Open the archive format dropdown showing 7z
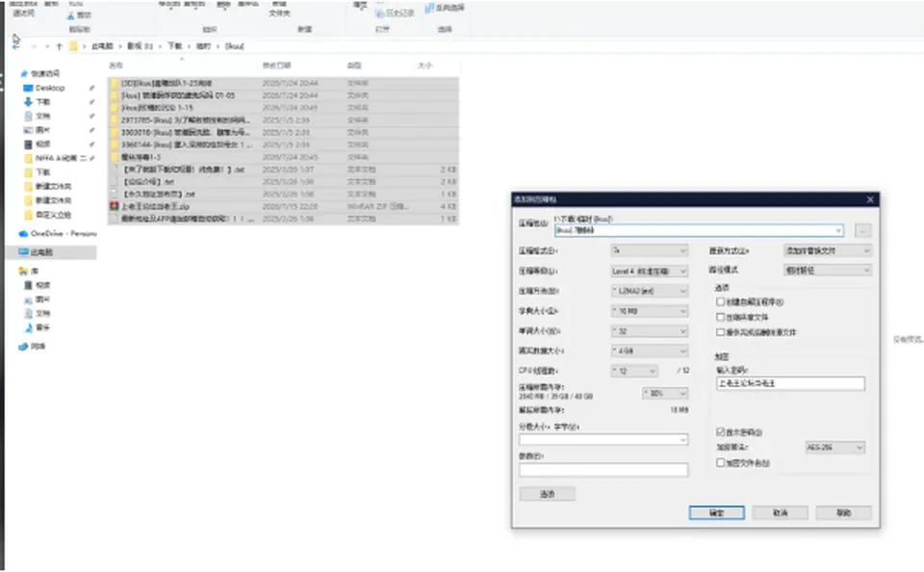This screenshot has height=572, width=924. pos(650,250)
